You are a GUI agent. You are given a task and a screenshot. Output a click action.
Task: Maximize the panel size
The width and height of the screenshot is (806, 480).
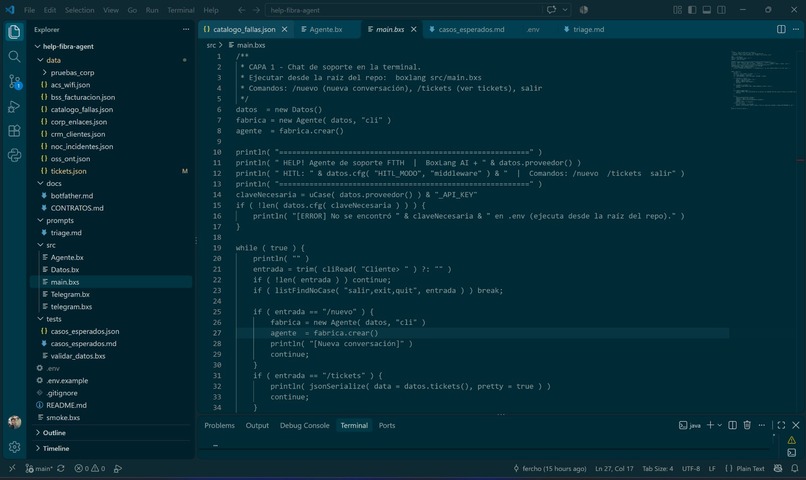pos(781,425)
